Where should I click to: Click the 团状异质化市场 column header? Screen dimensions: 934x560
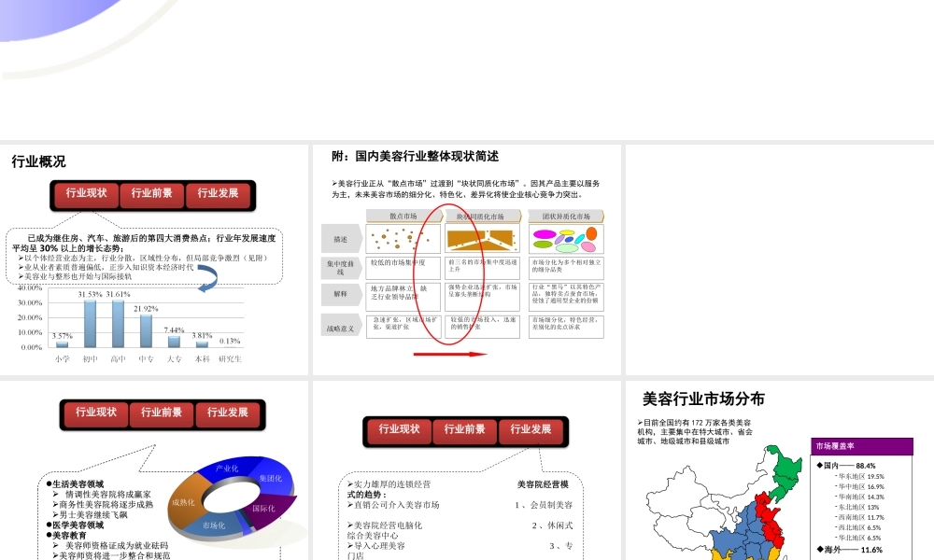point(566,216)
